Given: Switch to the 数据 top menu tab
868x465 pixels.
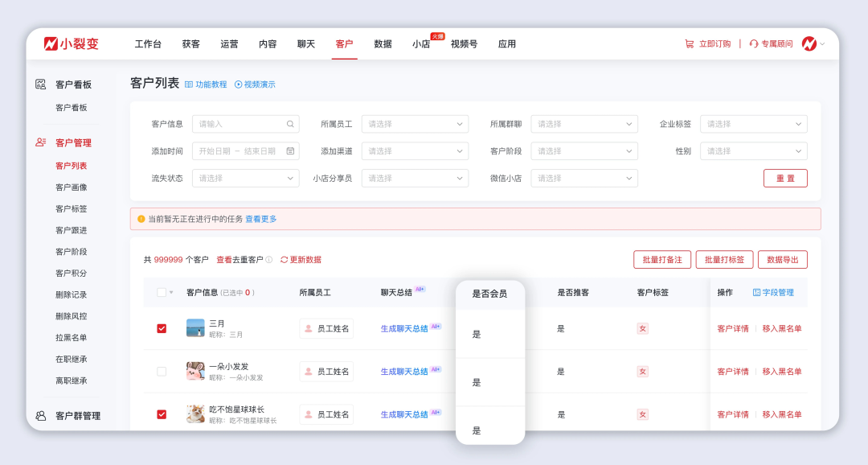Looking at the screenshot, I should pos(383,44).
